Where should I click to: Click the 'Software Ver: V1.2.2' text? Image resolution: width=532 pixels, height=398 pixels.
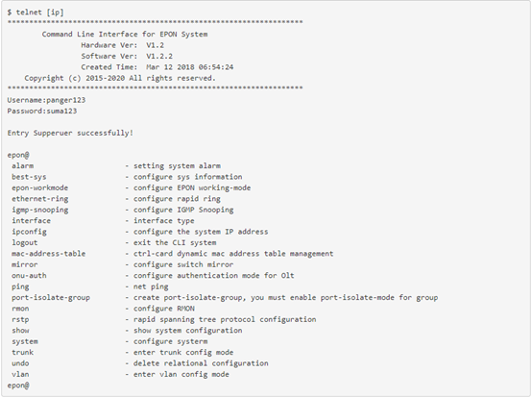127,56
